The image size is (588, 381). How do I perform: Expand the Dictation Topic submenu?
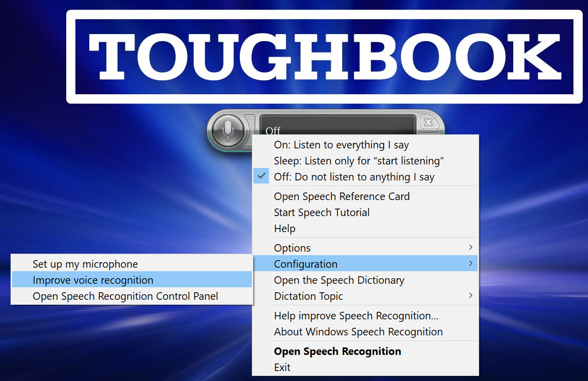tap(365, 296)
